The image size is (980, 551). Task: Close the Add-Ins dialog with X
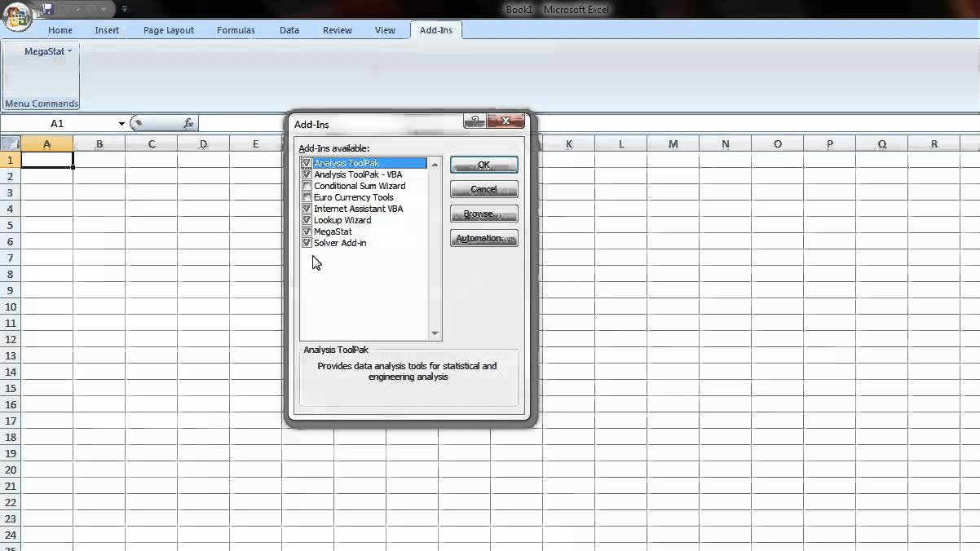(x=505, y=121)
